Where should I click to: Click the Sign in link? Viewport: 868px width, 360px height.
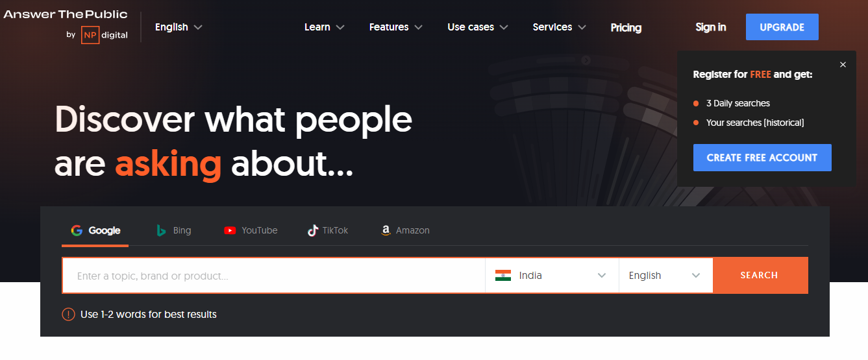tap(711, 27)
